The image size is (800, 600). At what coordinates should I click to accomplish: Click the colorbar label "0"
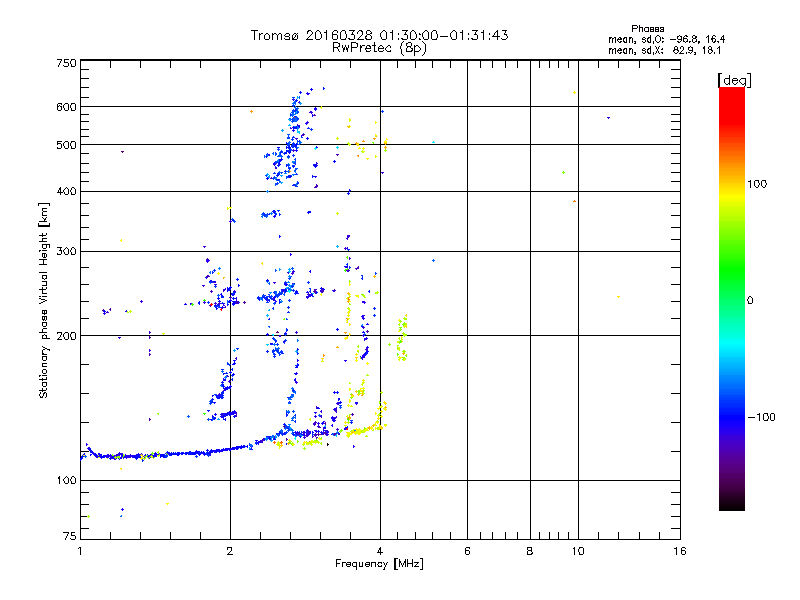(x=750, y=301)
